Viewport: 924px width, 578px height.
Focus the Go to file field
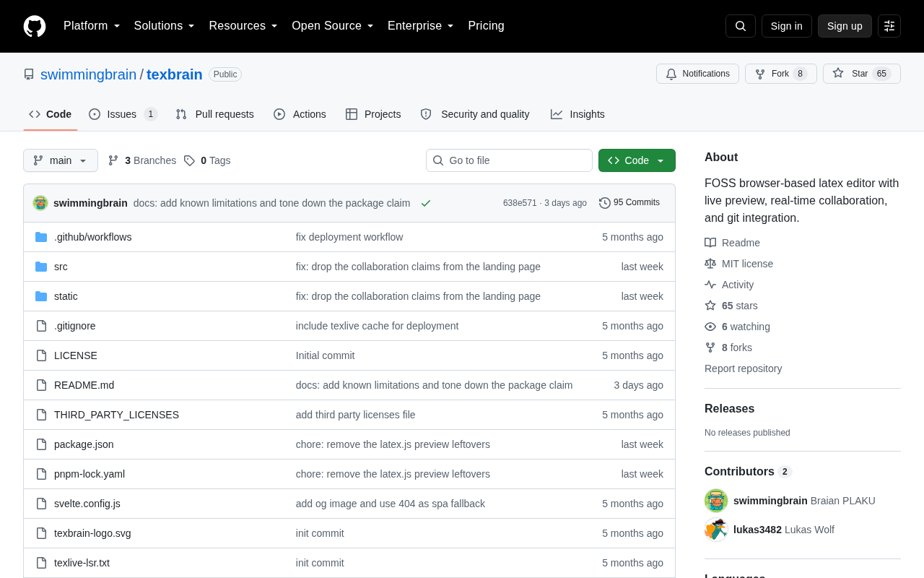coord(509,160)
